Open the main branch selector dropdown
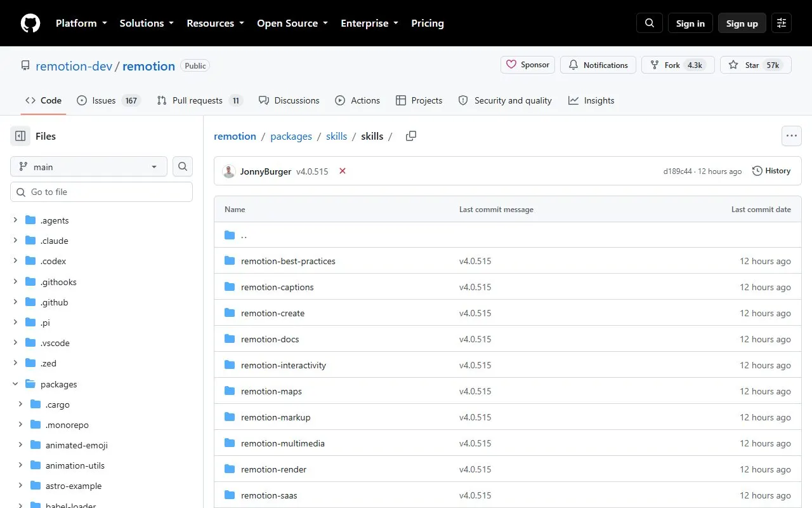Viewport: 812px width, 508px height. [x=89, y=166]
